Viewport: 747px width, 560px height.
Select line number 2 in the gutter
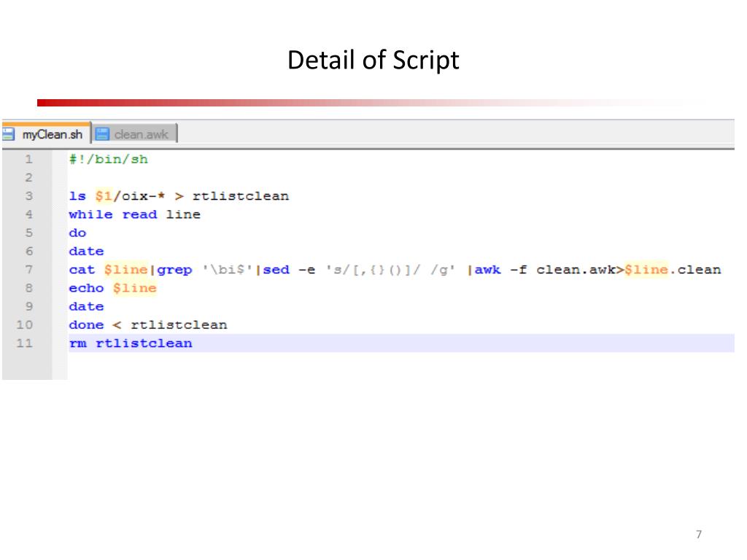[28, 178]
